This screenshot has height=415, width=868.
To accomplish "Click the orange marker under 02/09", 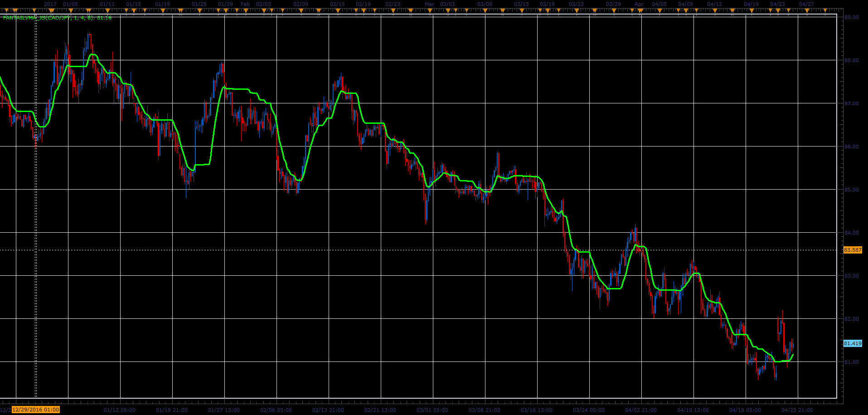I will click(x=301, y=10).
